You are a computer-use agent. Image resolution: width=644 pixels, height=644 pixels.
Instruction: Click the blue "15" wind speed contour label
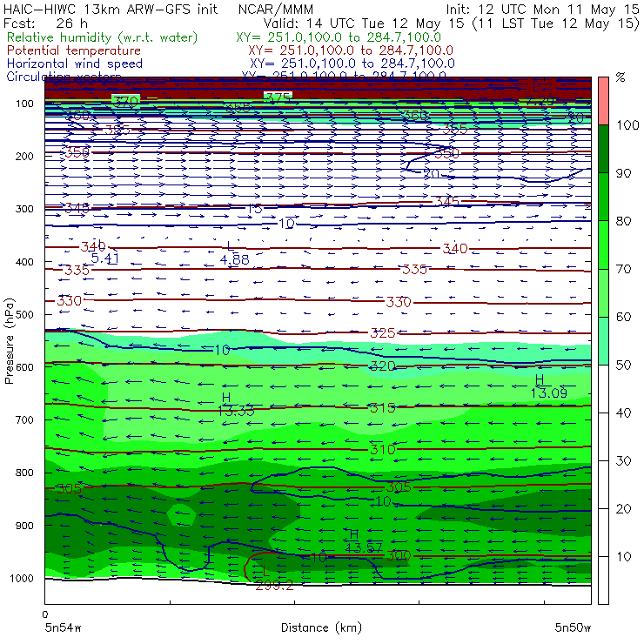[255, 209]
